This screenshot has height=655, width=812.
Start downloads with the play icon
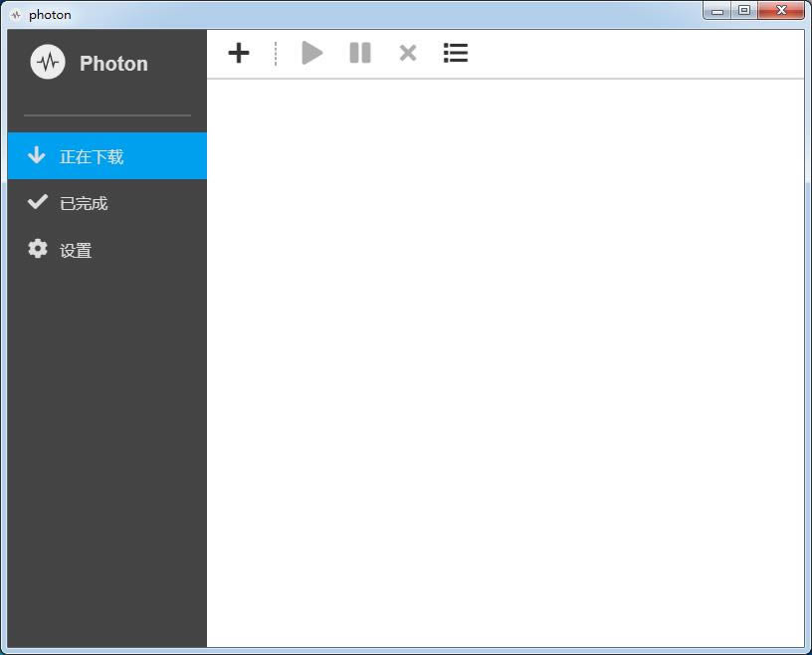[312, 53]
